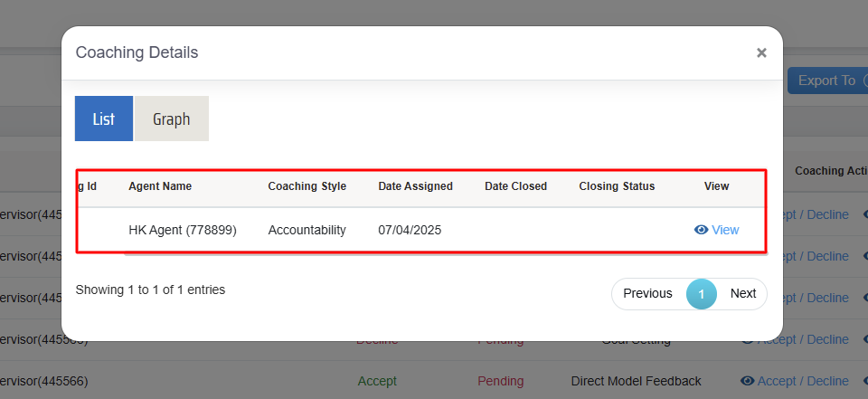
Task: Close the Coaching Details dialog
Action: 761,53
